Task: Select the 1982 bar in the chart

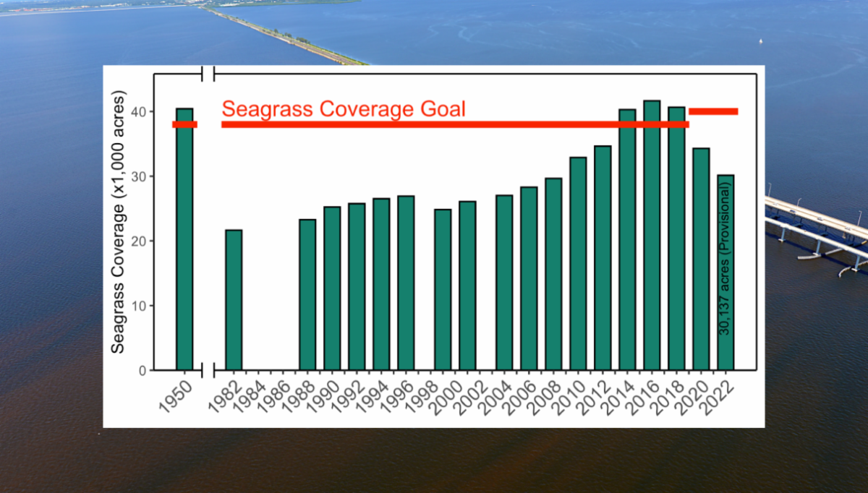Action: 234,300
